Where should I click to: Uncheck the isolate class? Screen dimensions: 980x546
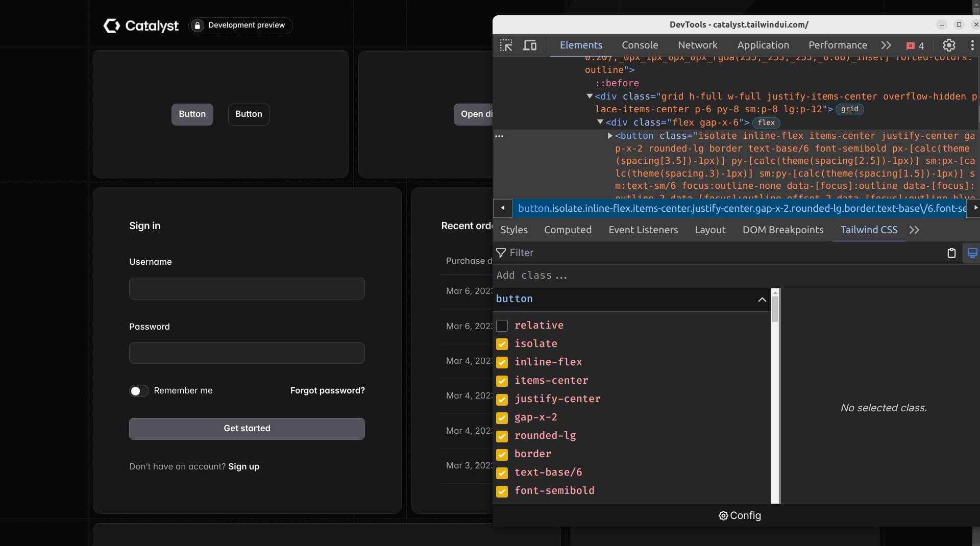tap(502, 344)
